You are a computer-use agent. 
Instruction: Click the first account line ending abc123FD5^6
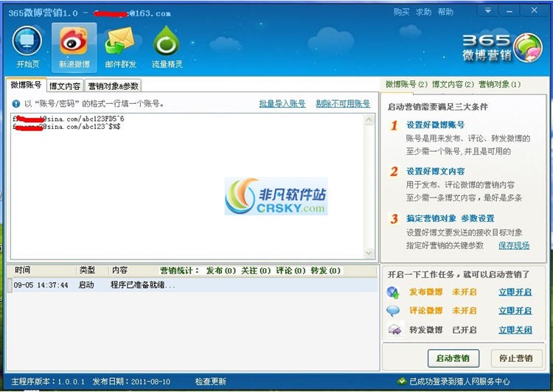pyautogui.click(x=69, y=119)
